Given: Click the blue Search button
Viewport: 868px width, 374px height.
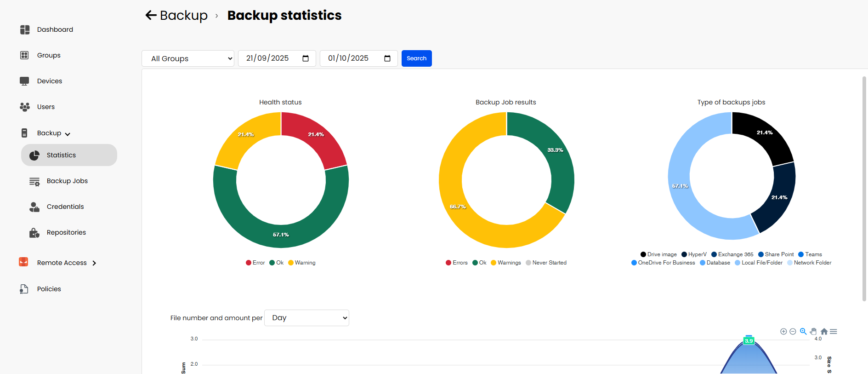Looking at the screenshot, I should [416, 58].
